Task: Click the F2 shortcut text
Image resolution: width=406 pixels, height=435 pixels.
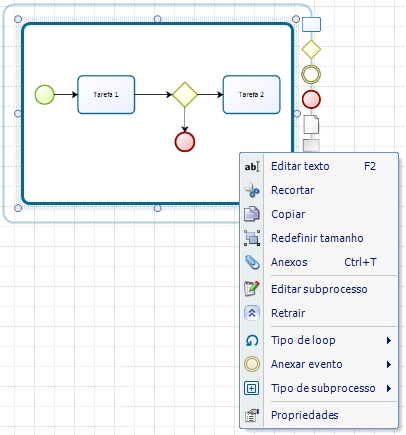Action: [370, 166]
